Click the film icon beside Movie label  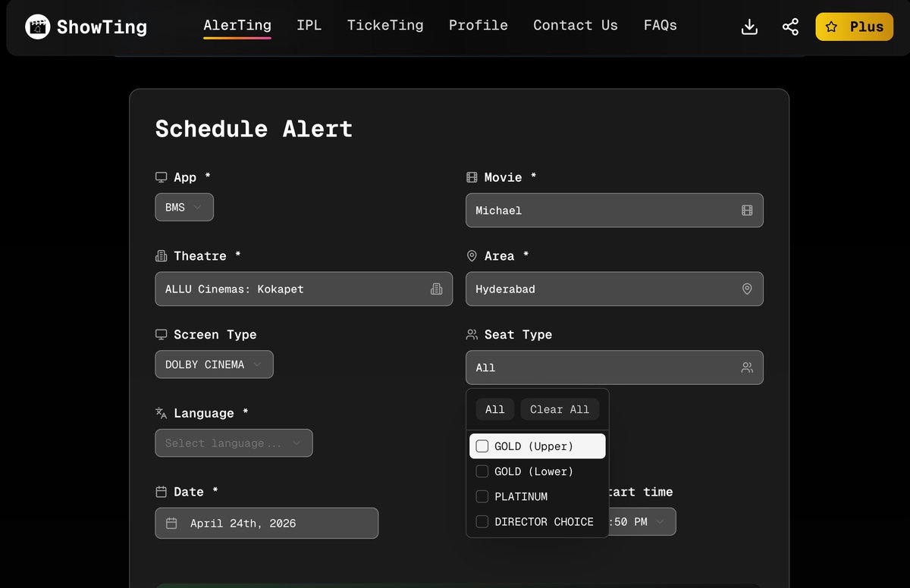(472, 177)
